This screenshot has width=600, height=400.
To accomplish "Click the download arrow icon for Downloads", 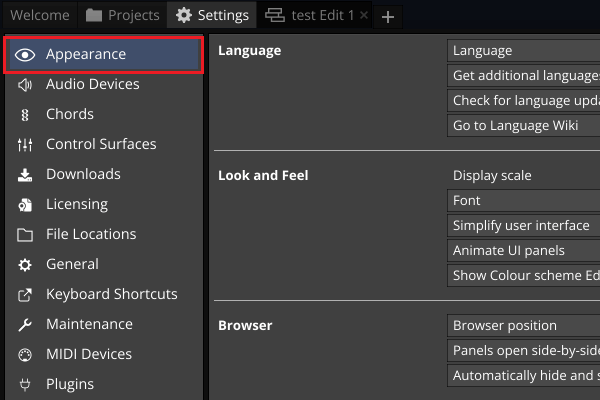I will coord(26,175).
